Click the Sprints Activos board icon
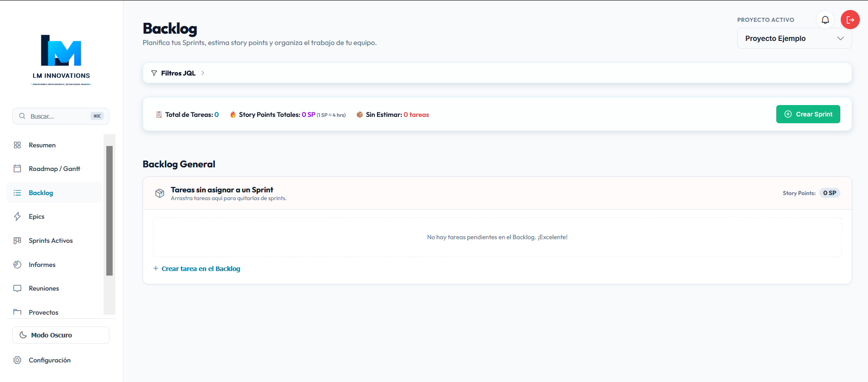868x382 pixels. pos(17,241)
